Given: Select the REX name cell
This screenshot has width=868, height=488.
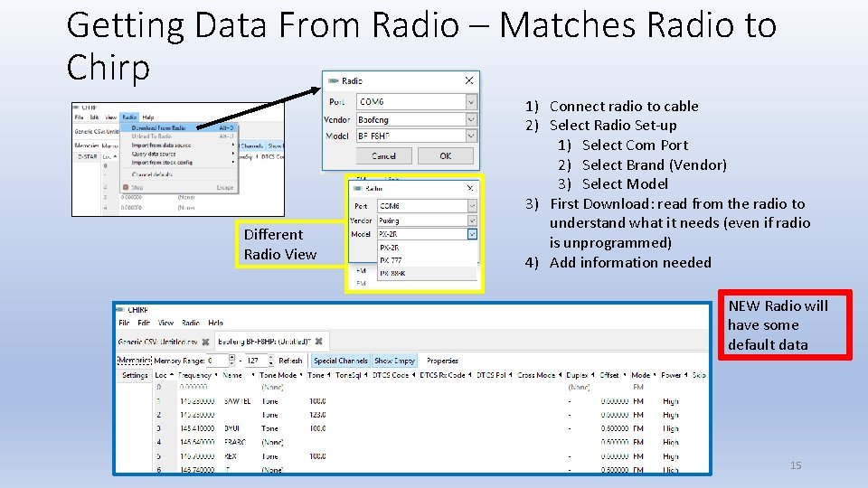Looking at the screenshot, I should pos(231,456).
